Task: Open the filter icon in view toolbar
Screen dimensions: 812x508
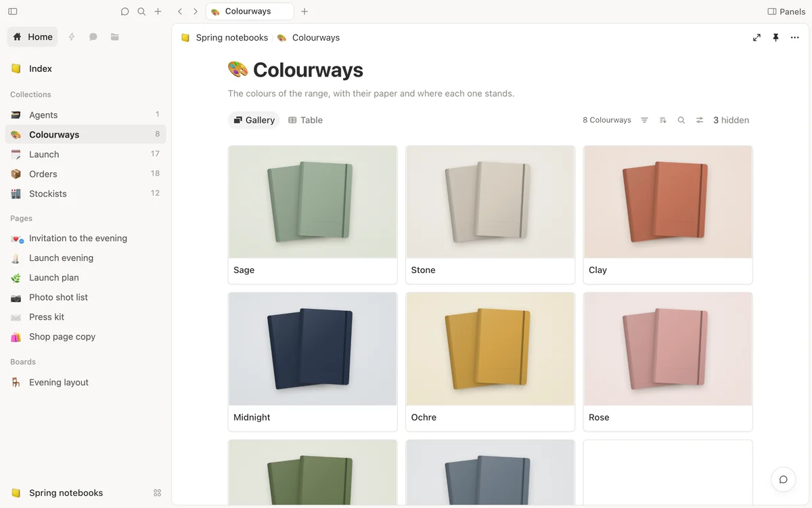Action: (644, 120)
